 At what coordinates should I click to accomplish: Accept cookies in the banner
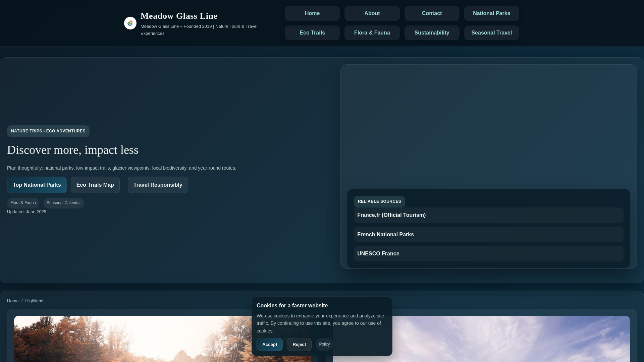tap(270, 344)
